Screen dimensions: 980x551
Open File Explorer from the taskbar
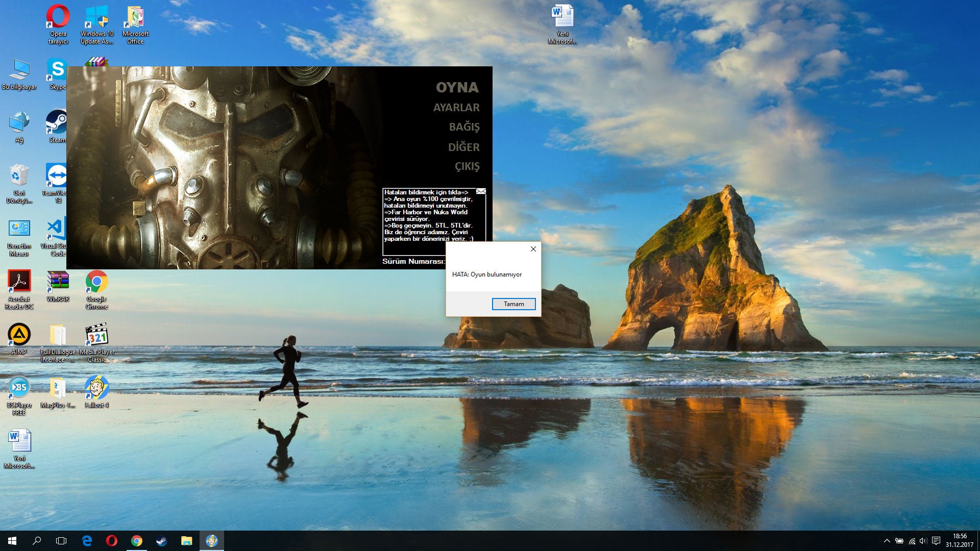pyautogui.click(x=186, y=541)
